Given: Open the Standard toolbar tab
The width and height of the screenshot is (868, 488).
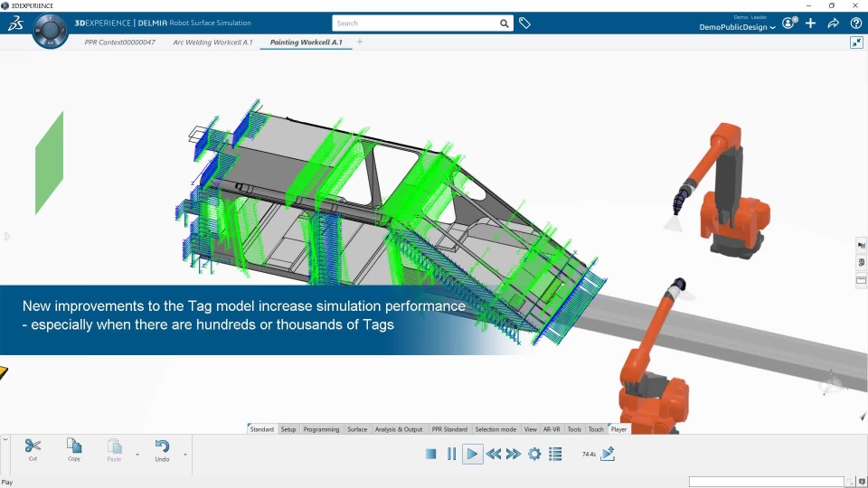Looking at the screenshot, I should tap(262, 429).
